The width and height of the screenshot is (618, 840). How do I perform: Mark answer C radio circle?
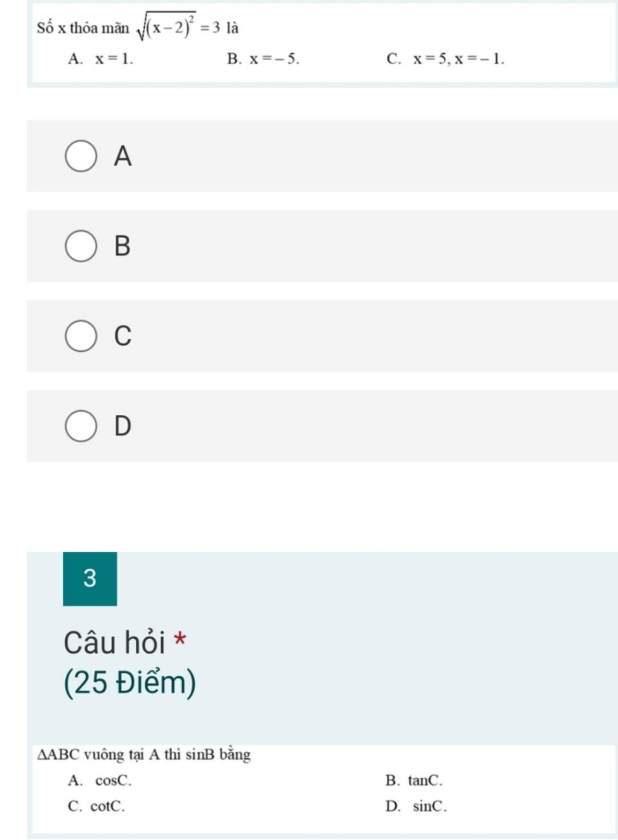click(81, 336)
